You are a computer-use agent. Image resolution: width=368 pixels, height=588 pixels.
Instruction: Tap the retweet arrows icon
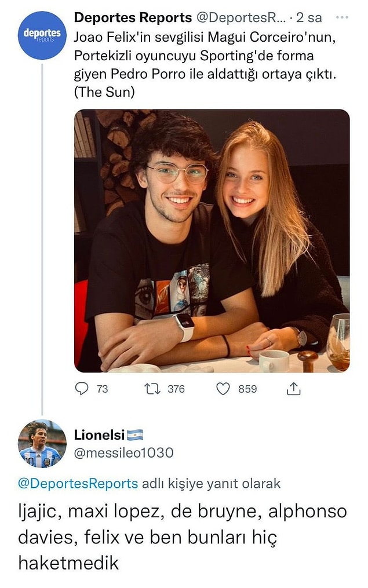click(152, 389)
